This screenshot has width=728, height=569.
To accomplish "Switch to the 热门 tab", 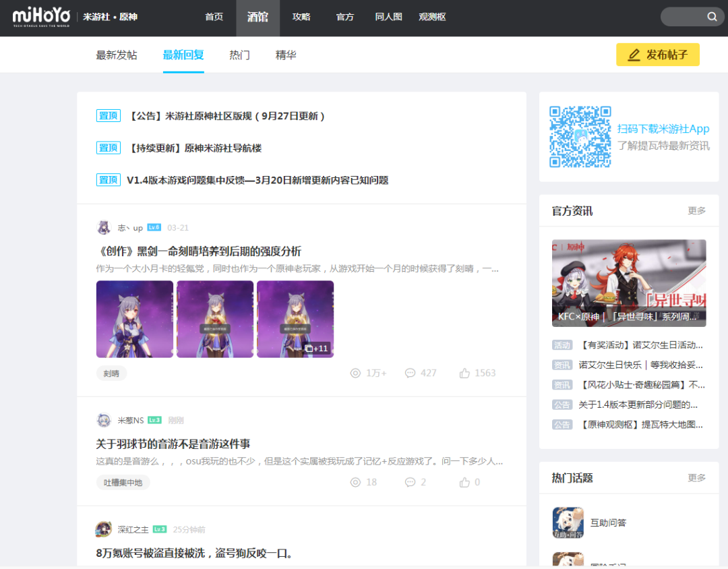I will click(239, 55).
